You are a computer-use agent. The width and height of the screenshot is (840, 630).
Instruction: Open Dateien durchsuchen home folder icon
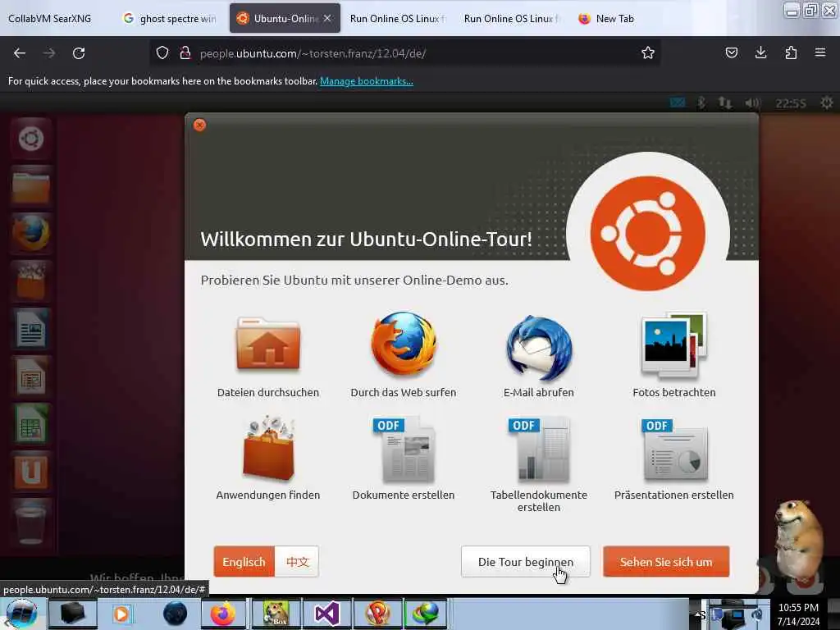[x=268, y=344]
